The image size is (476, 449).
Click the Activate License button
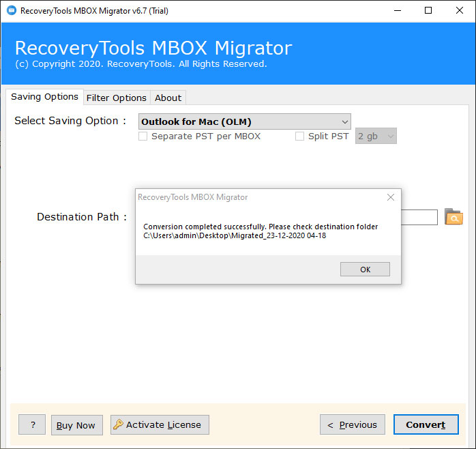coord(160,424)
